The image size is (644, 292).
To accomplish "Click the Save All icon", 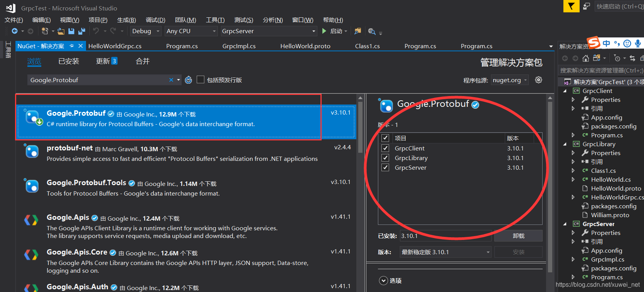I will click(82, 31).
